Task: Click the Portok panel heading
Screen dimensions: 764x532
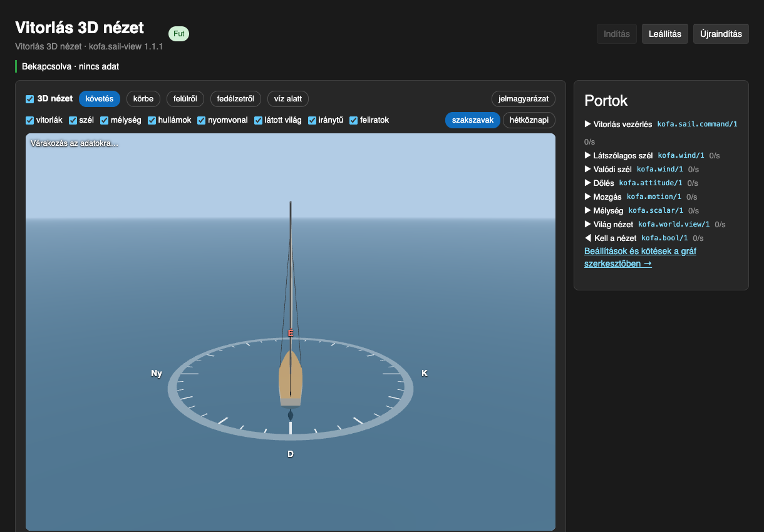Action: [x=606, y=101]
